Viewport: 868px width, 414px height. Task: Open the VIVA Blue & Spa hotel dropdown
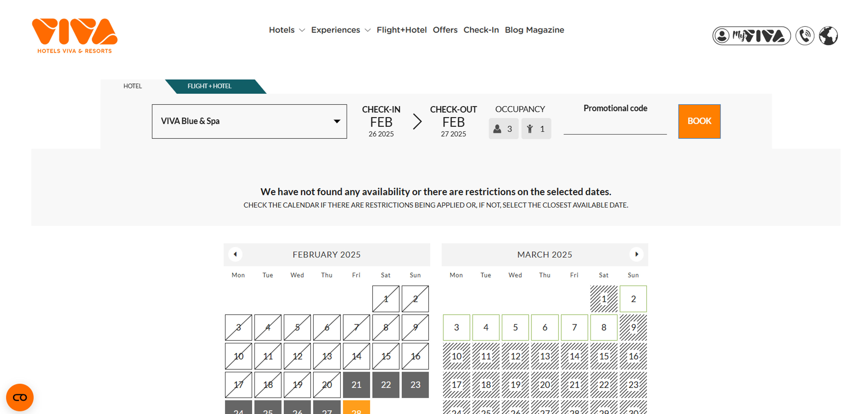[x=249, y=122]
